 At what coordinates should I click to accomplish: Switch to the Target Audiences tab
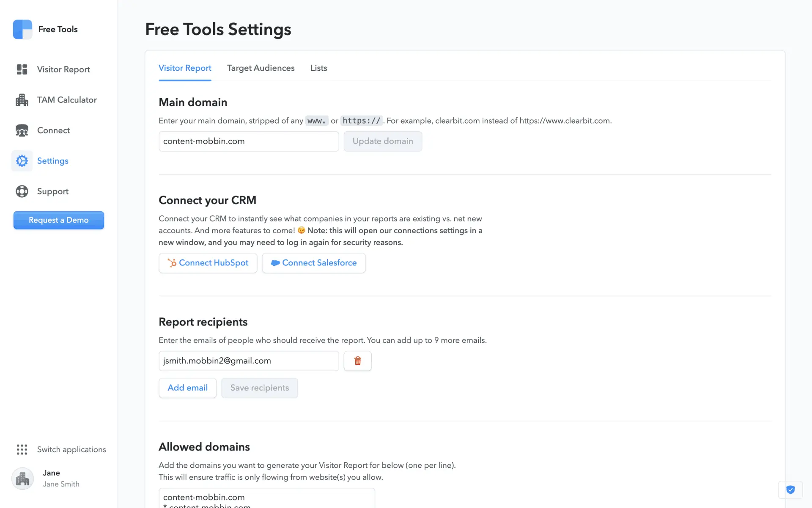tap(261, 68)
